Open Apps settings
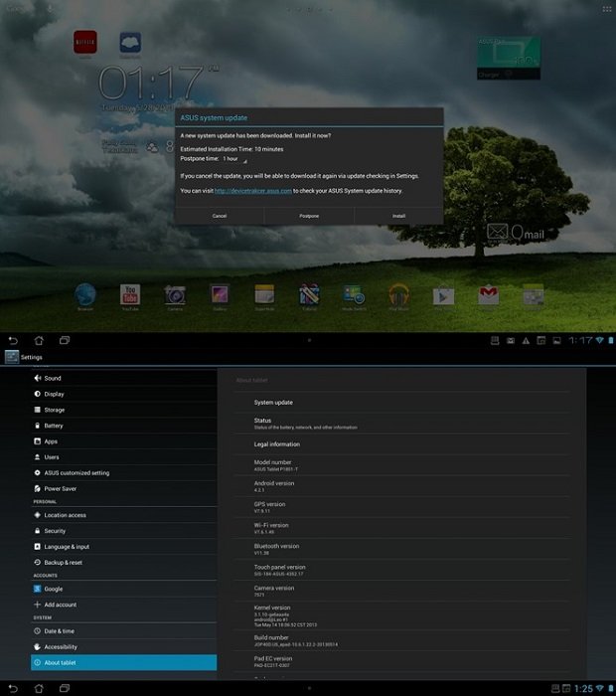This screenshot has width=616, height=696. point(124,441)
